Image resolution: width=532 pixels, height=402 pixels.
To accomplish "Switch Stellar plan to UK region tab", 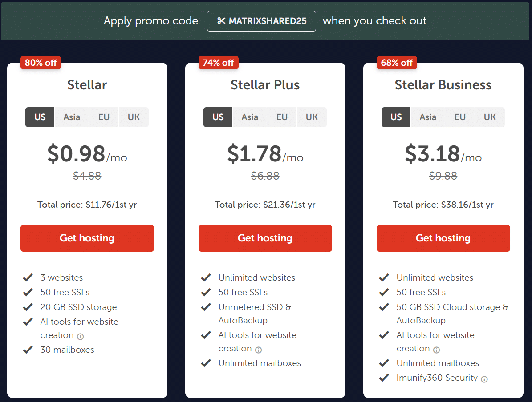I will point(134,117).
